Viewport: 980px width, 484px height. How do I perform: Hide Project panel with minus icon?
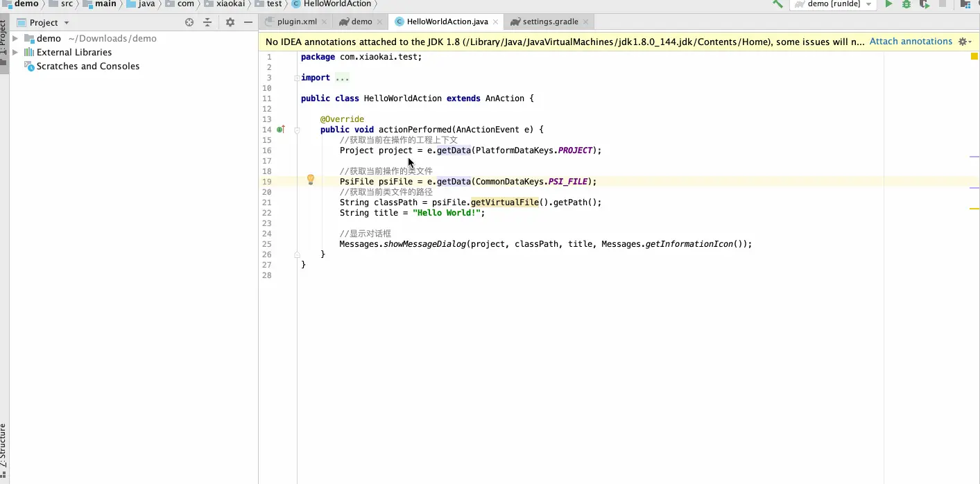click(248, 22)
